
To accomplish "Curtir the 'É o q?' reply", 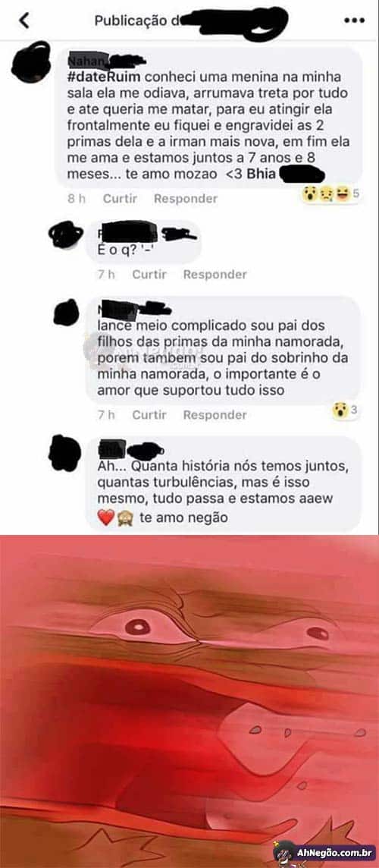I will tap(149, 274).
